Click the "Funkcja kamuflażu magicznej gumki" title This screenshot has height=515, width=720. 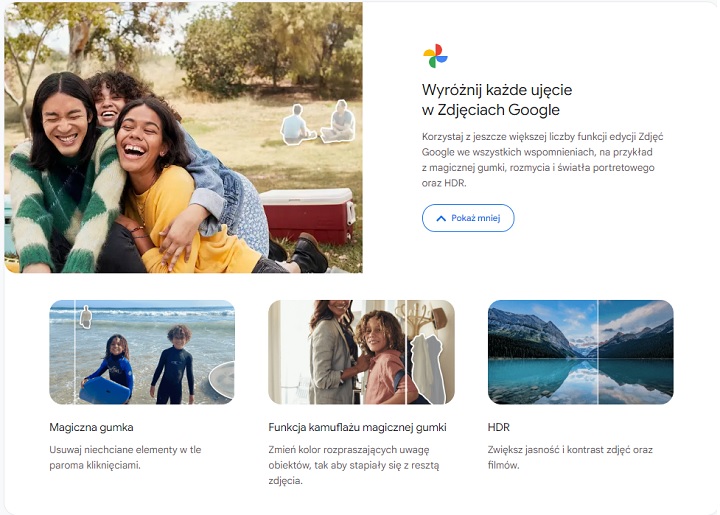click(357, 427)
